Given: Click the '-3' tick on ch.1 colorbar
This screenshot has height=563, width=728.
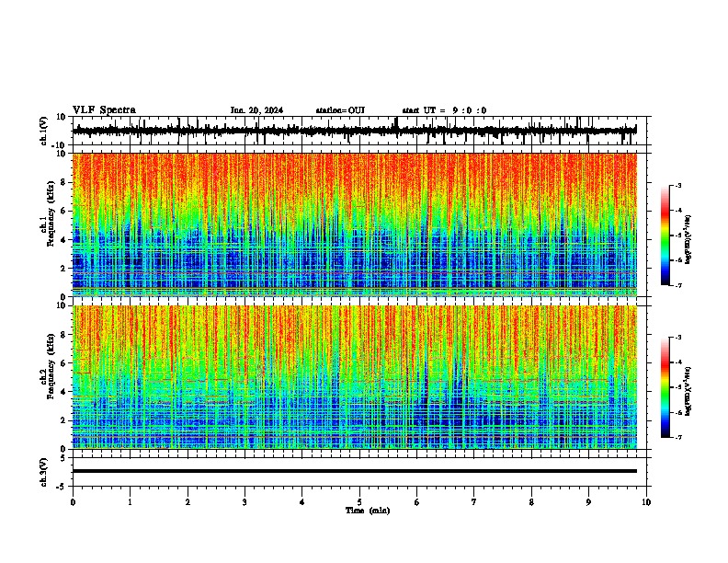Looking at the screenshot, I should [678, 185].
